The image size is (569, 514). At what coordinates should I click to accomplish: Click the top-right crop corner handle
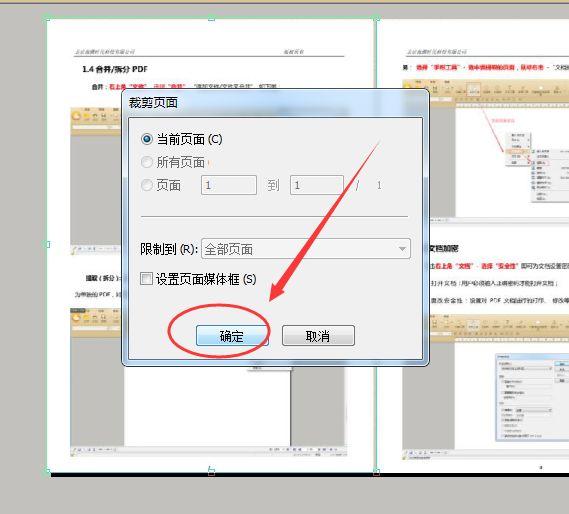pyautogui.click(x=376, y=17)
